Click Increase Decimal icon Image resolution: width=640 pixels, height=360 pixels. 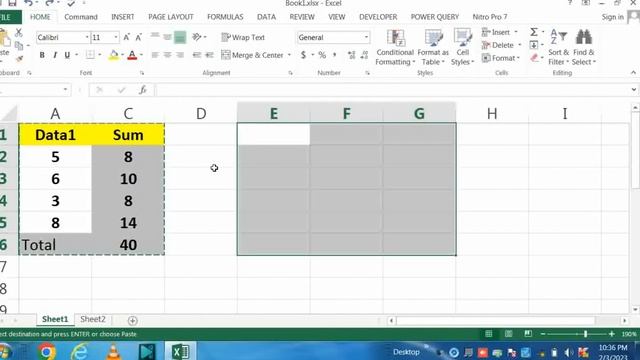[x=351, y=55]
